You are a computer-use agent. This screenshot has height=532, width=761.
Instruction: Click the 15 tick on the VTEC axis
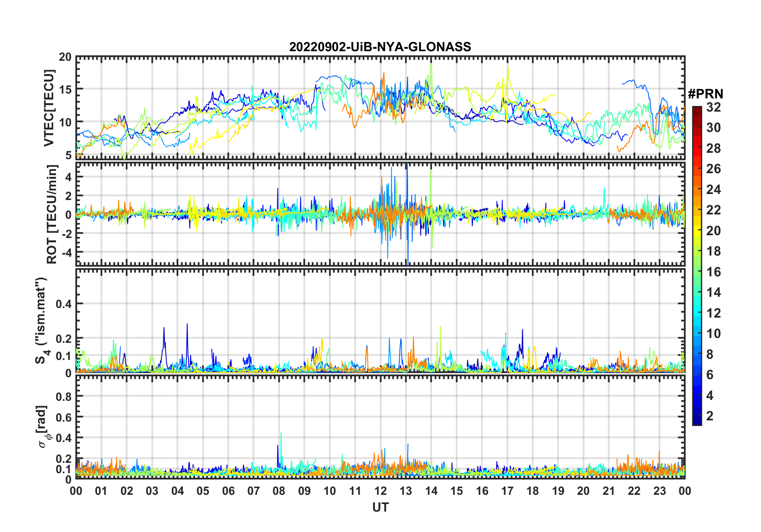[x=65, y=90]
